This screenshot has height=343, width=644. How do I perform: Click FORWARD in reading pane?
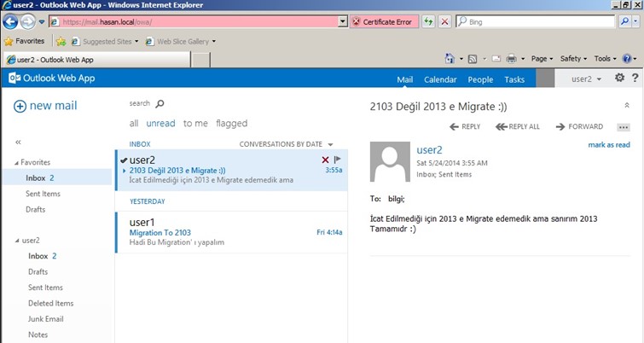click(x=579, y=126)
